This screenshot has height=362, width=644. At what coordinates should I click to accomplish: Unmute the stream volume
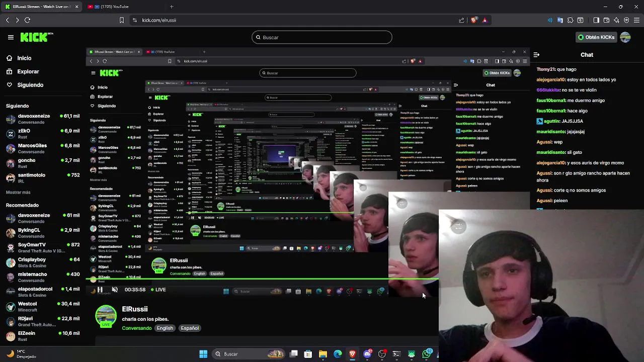[115, 290]
